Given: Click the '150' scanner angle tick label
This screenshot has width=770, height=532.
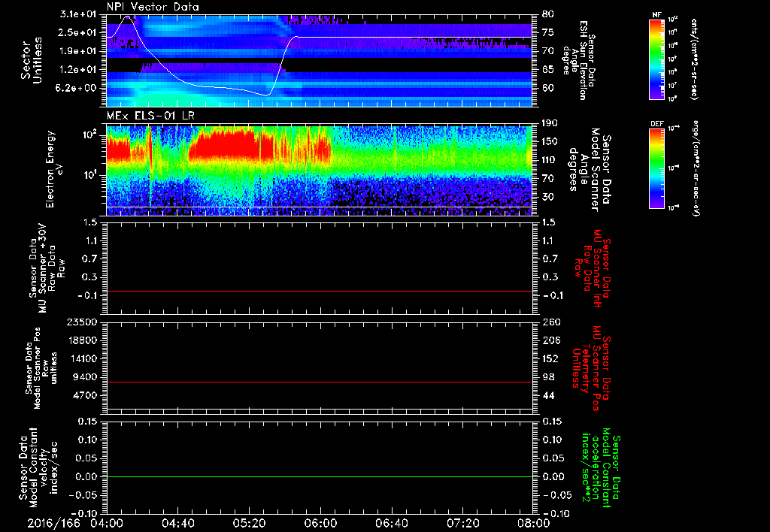Looking at the screenshot, I should click(551, 142).
